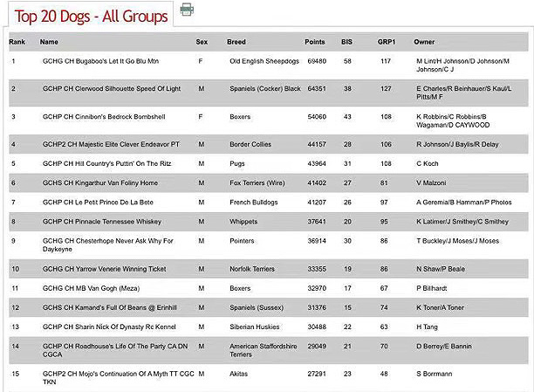
Task: Click the points value 33355
Action: tap(317, 269)
